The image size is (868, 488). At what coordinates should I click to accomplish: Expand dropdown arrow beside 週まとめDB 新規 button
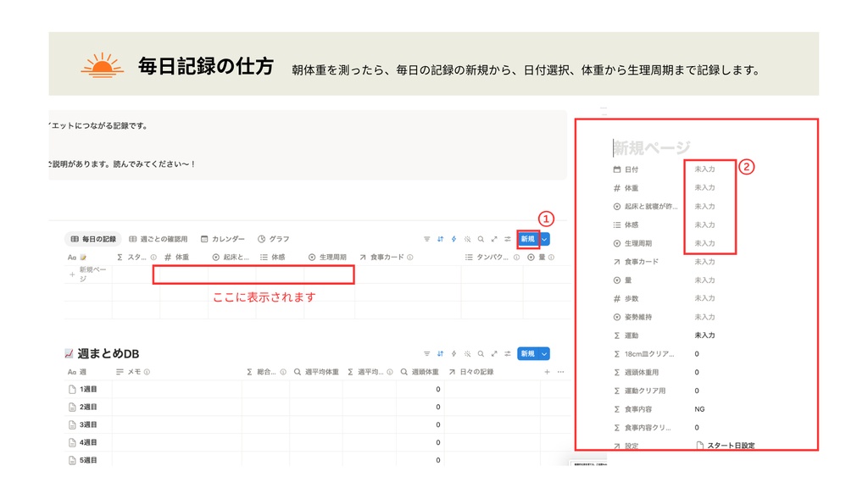[x=545, y=353]
